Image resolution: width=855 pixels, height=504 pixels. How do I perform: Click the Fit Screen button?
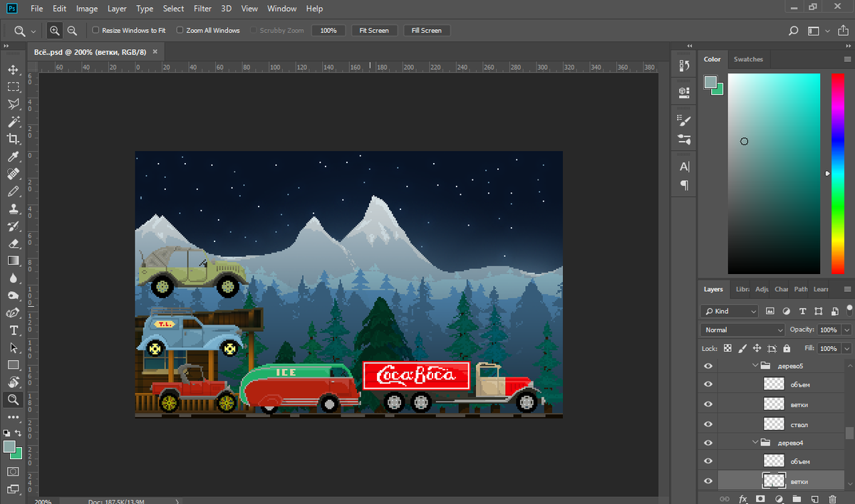click(x=374, y=31)
